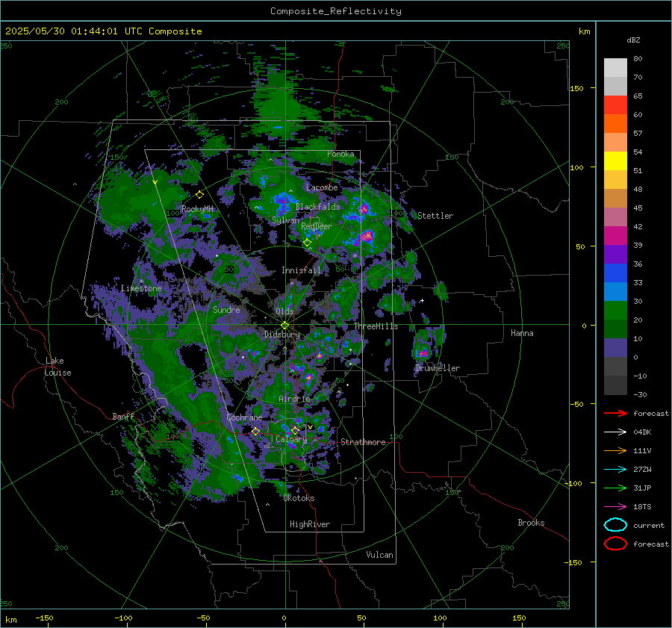
Task: Click the Banff label on map
Action: point(123,416)
